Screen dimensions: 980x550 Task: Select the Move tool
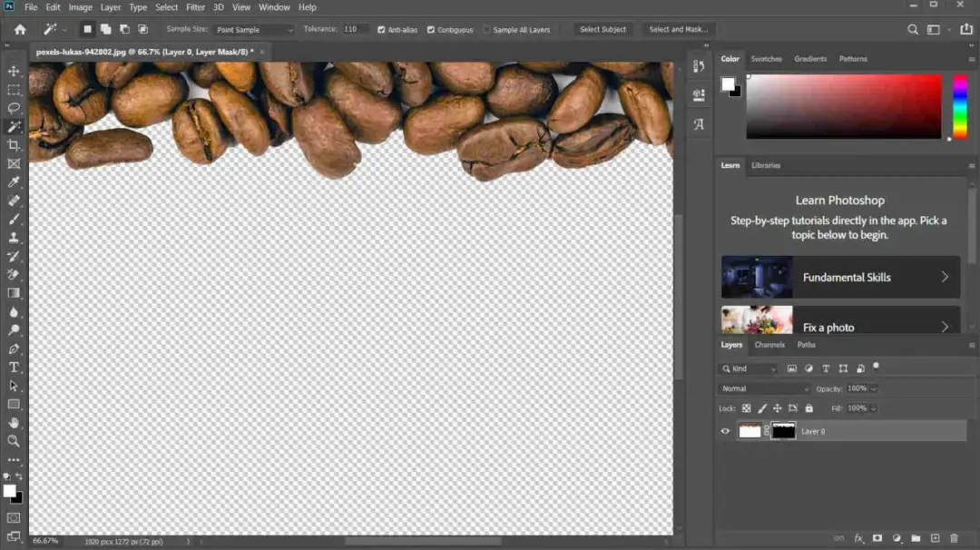click(13, 71)
